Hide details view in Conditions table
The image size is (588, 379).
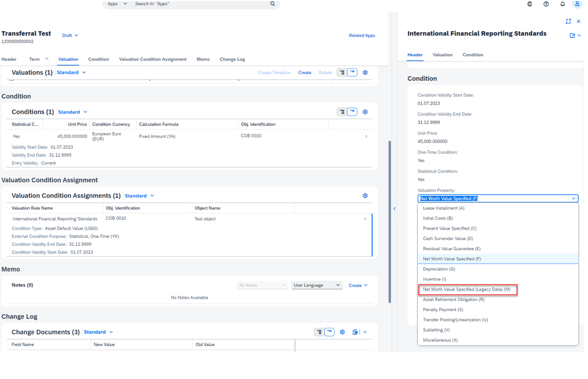[x=352, y=112]
